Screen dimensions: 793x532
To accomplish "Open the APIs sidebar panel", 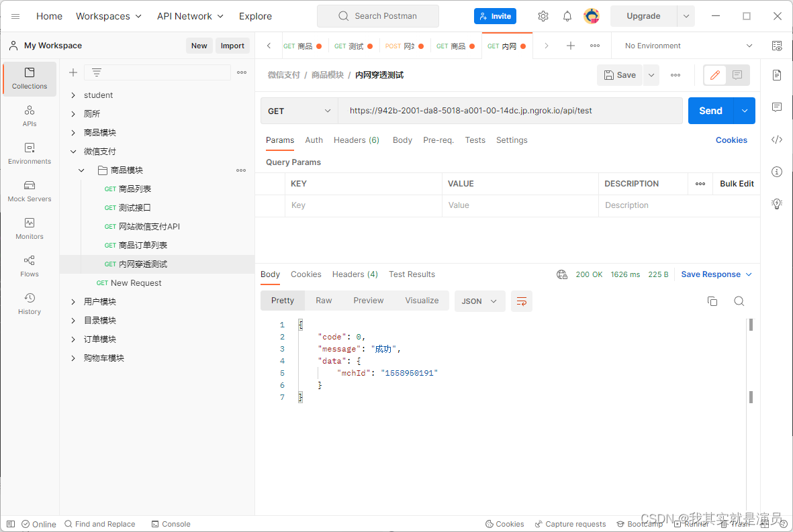I will coord(30,116).
